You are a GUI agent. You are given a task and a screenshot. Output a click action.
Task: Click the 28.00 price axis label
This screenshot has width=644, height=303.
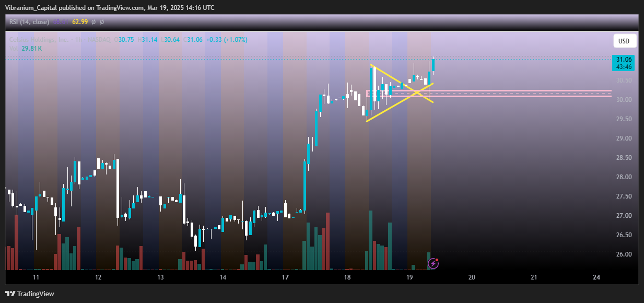click(x=624, y=177)
